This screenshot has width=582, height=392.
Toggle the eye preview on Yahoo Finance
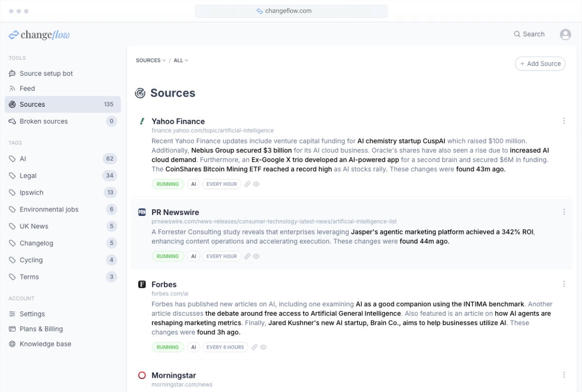pyautogui.click(x=256, y=184)
